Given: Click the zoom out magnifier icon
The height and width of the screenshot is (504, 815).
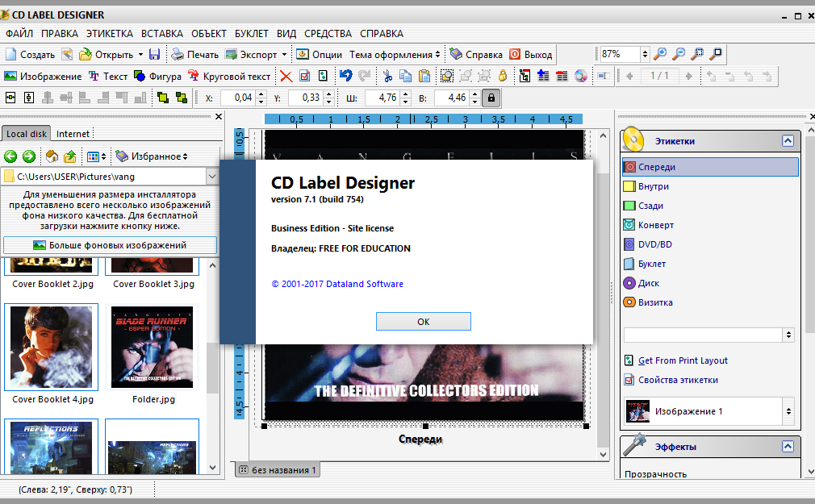Looking at the screenshot, I should click(679, 53).
